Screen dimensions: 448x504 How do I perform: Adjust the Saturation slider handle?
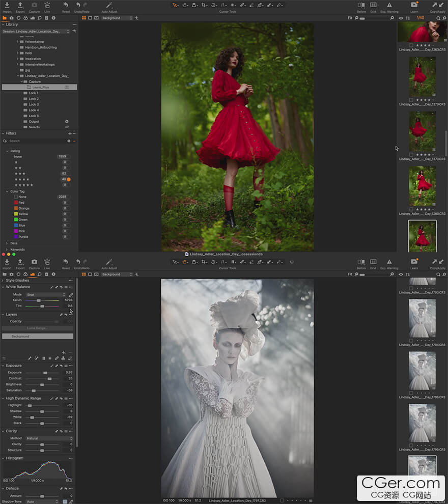tap(34, 390)
